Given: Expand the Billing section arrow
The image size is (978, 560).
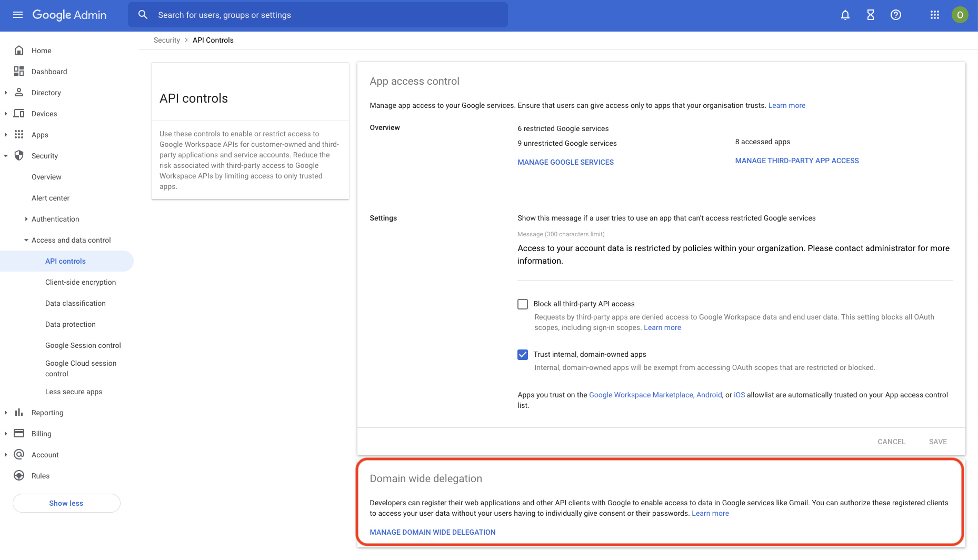Looking at the screenshot, I should click(6, 434).
